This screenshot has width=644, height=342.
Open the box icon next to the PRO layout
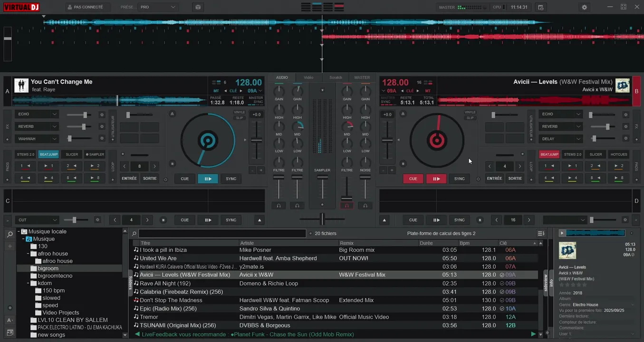(198, 7)
